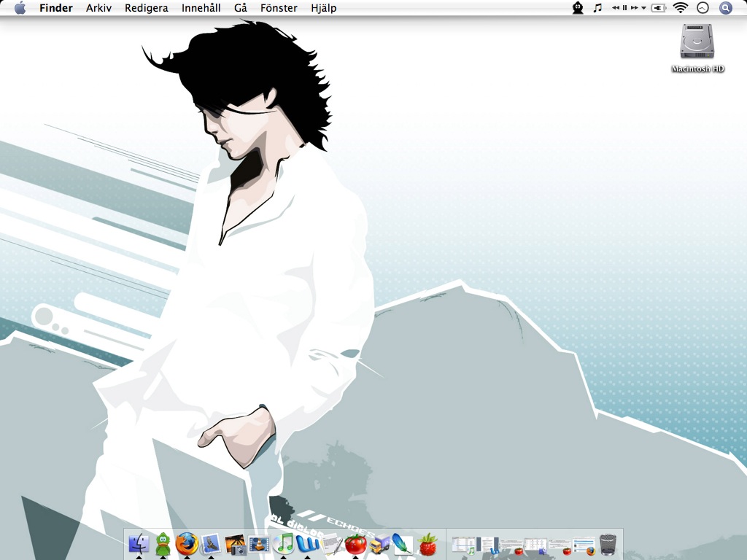This screenshot has width=747, height=560.
Task: Open Adium green duck in Dock
Action: pos(163,544)
